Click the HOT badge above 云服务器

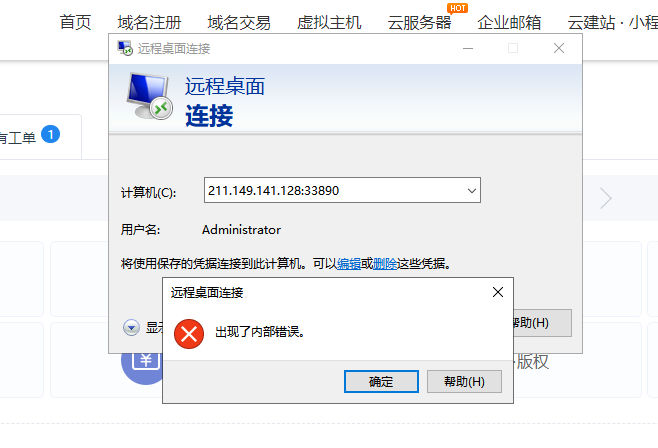click(x=457, y=8)
